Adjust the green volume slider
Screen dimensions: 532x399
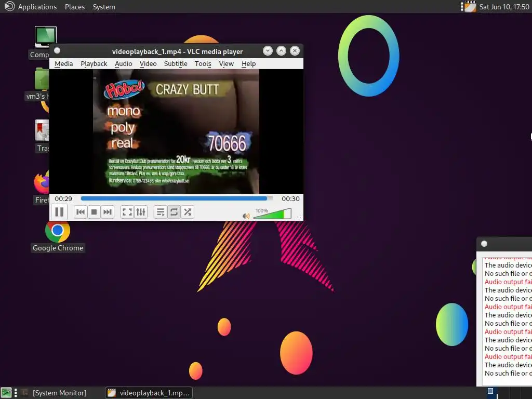click(x=272, y=214)
